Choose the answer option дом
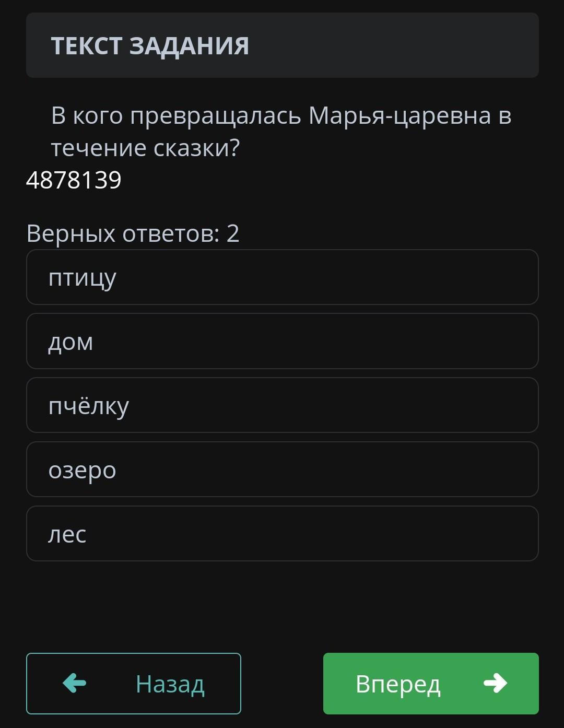The width and height of the screenshot is (564, 728). 282,342
